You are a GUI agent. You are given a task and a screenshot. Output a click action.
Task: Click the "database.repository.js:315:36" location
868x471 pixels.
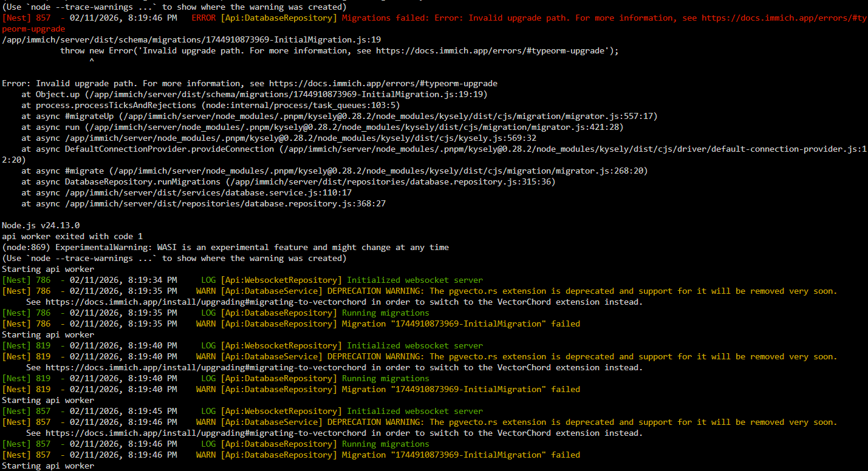click(480, 182)
